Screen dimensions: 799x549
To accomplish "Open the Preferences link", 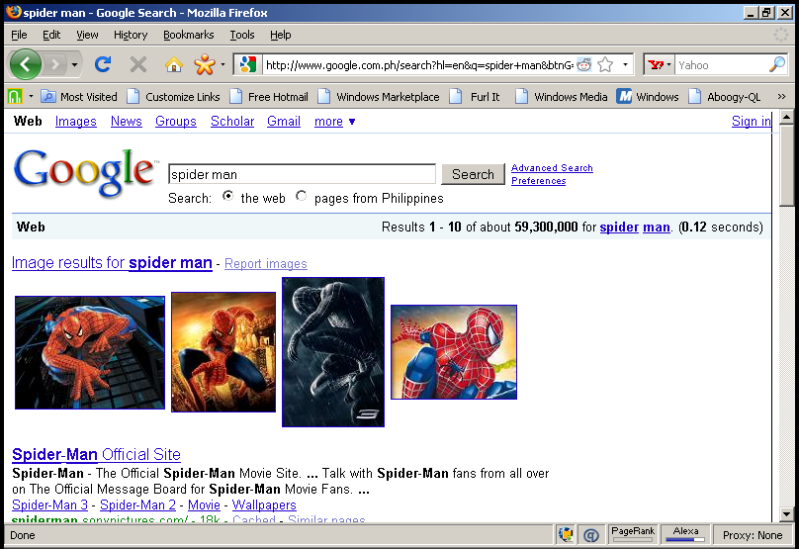I will pyautogui.click(x=539, y=181).
